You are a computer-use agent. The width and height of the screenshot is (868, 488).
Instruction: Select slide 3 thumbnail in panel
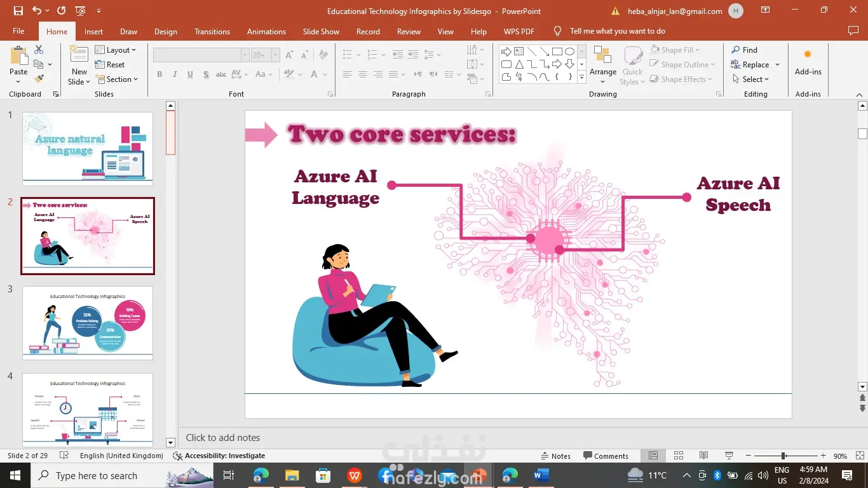88,323
